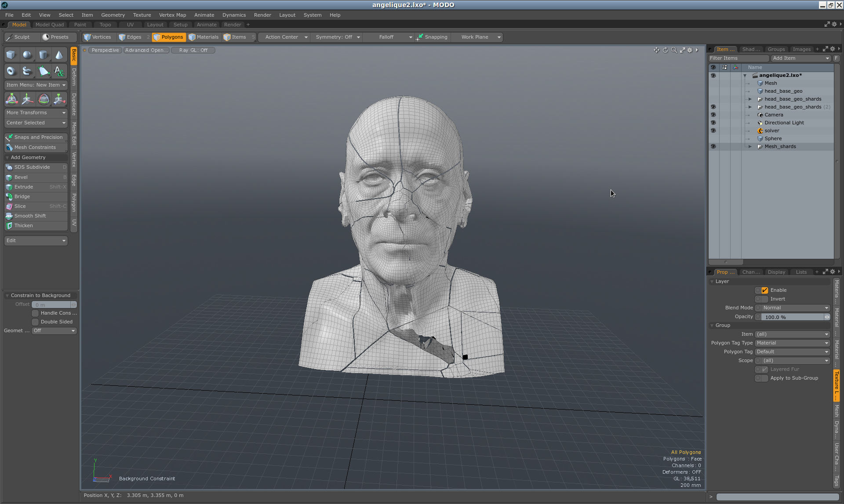
Task: Open Item panel settings gear
Action: tap(832, 49)
